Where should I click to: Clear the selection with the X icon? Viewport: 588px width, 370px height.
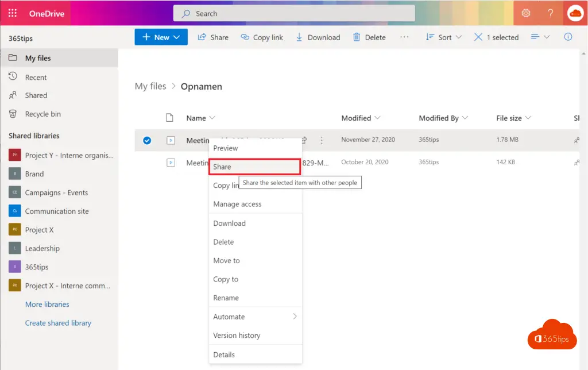(x=478, y=37)
